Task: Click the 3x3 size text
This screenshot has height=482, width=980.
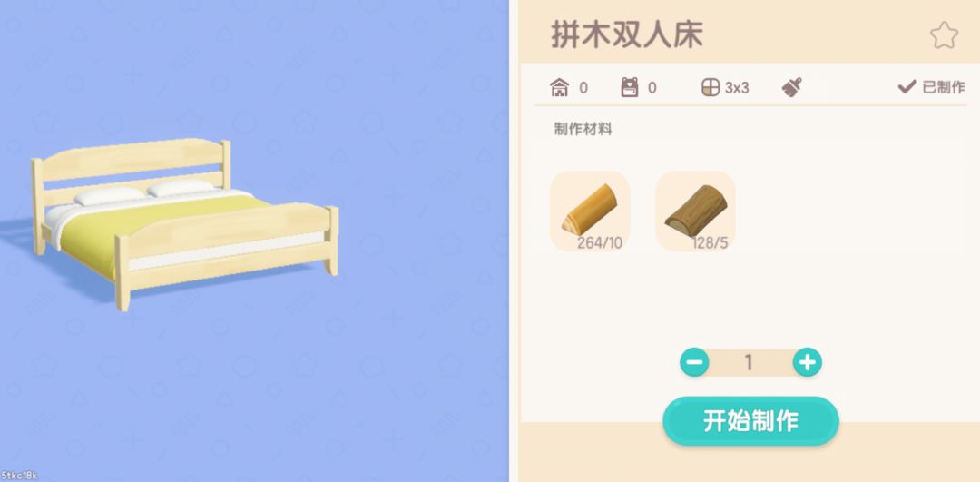Action: (x=737, y=88)
